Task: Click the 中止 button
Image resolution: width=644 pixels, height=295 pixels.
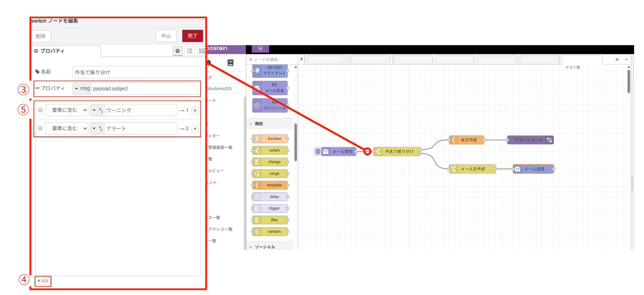Action: 166,36
